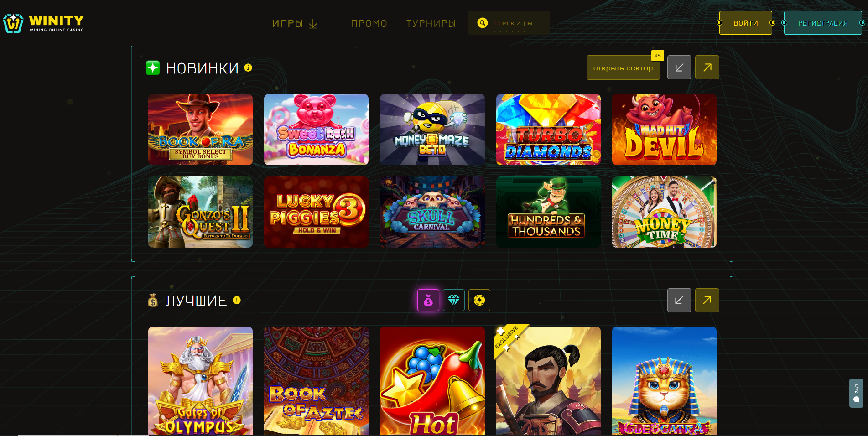Collapse the ЛУЧШИЕ section with the down-left arrow

pyautogui.click(x=679, y=300)
